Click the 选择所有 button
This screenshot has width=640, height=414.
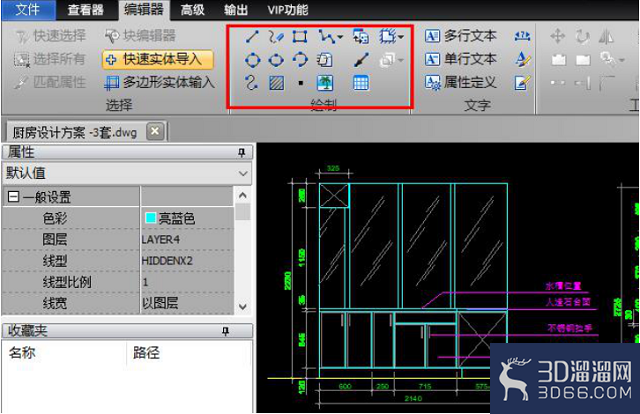[50, 59]
